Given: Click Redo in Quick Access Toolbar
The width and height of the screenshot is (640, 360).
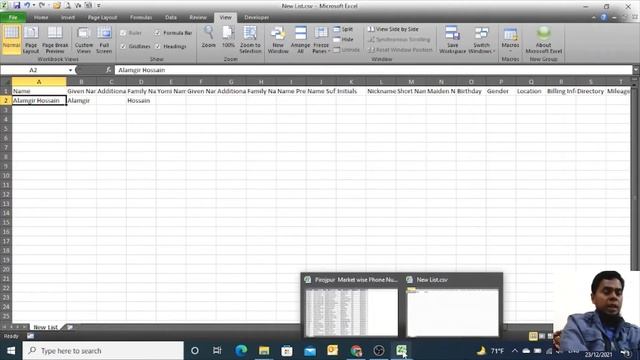Looking at the screenshot, I should coord(42,6).
